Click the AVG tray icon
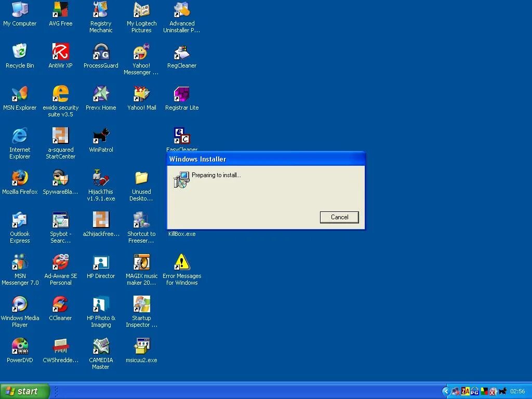Viewport: 532px width, 399px height. pos(484,392)
